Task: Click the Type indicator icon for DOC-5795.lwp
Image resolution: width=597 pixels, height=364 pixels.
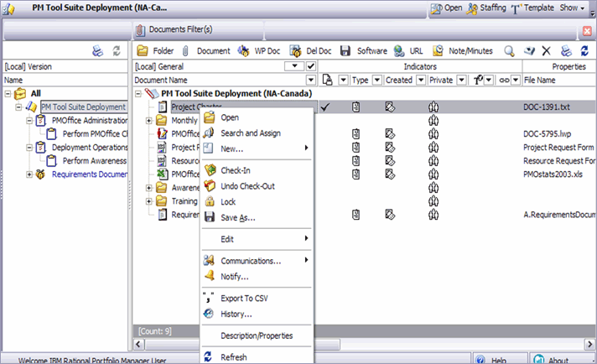Action: [356, 133]
